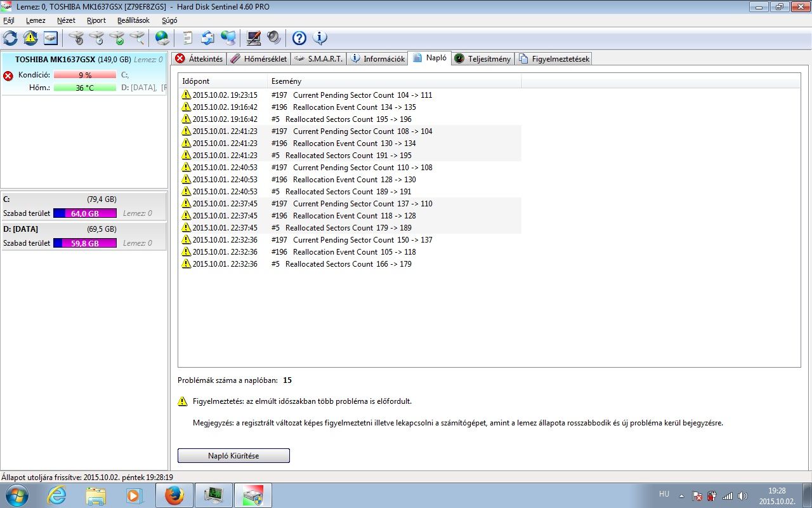812x508 pixels.
Task: Select the row Reallocated Sectors Count 179 -> 189
Action: (x=350, y=227)
